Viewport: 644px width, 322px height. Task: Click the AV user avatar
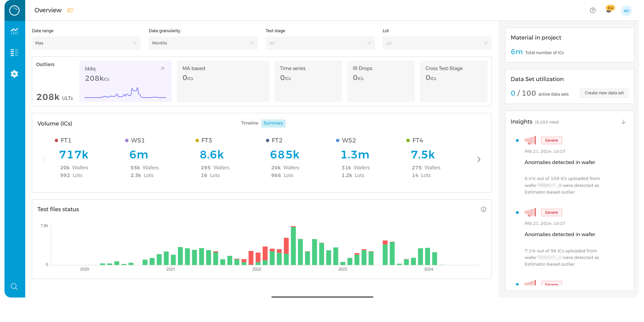pyautogui.click(x=626, y=11)
